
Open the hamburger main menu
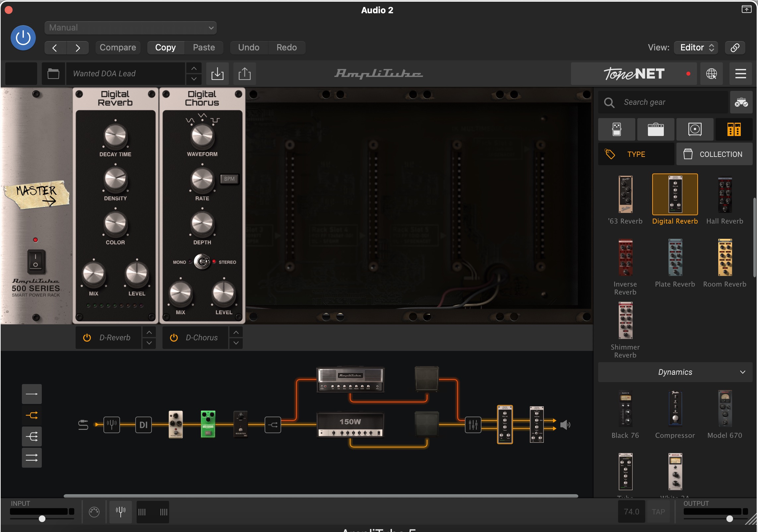pyautogui.click(x=741, y=74)
